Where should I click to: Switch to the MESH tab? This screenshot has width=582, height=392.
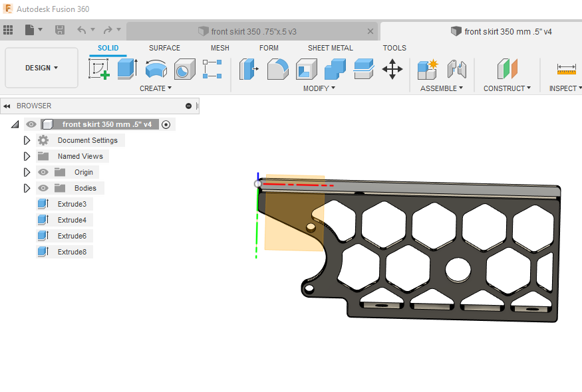[x=220, y=48]
